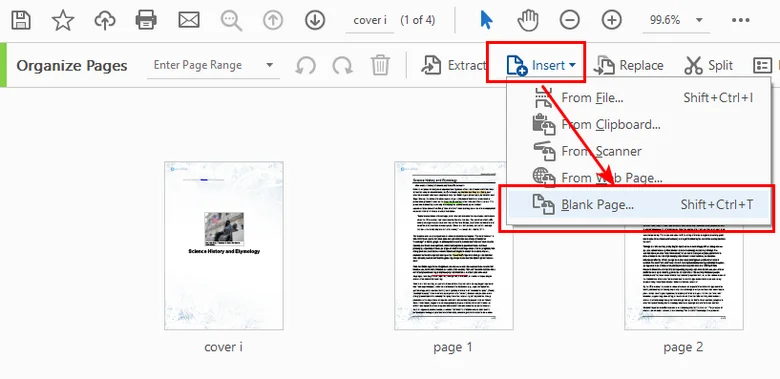
Task: Click the 99.6% zoom value field
Action: tap(665, 20)
